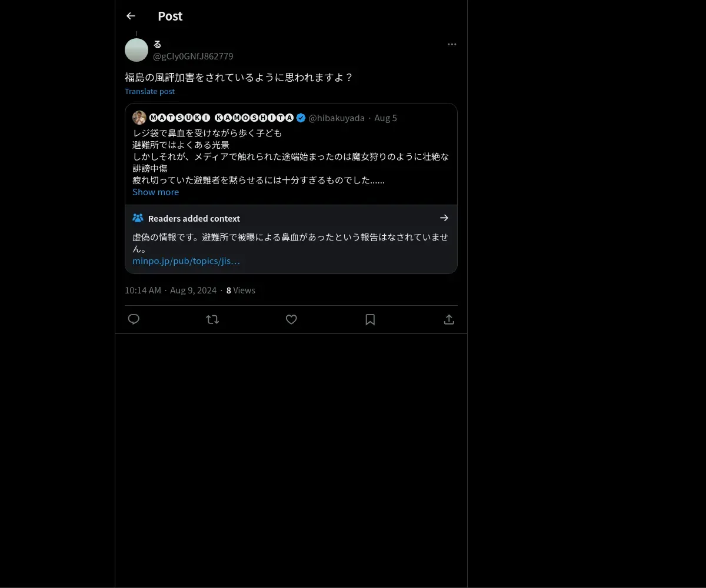Click MATSUKI KAMOSHITA display name

[221, 118]
